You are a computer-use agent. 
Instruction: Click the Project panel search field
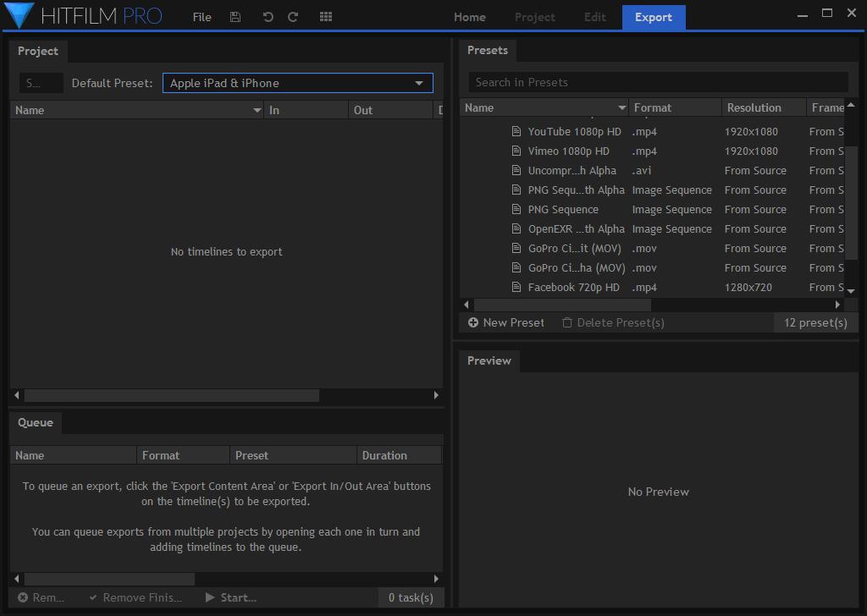41,83
